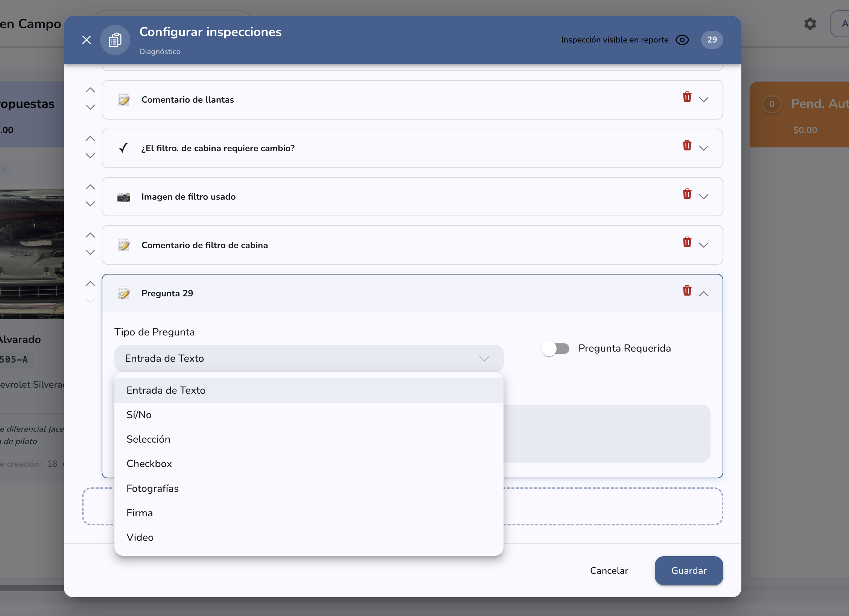Close the Configurar inspecciones dialog
The height and width of the screenshot is (616, 849).
[87, 40]
